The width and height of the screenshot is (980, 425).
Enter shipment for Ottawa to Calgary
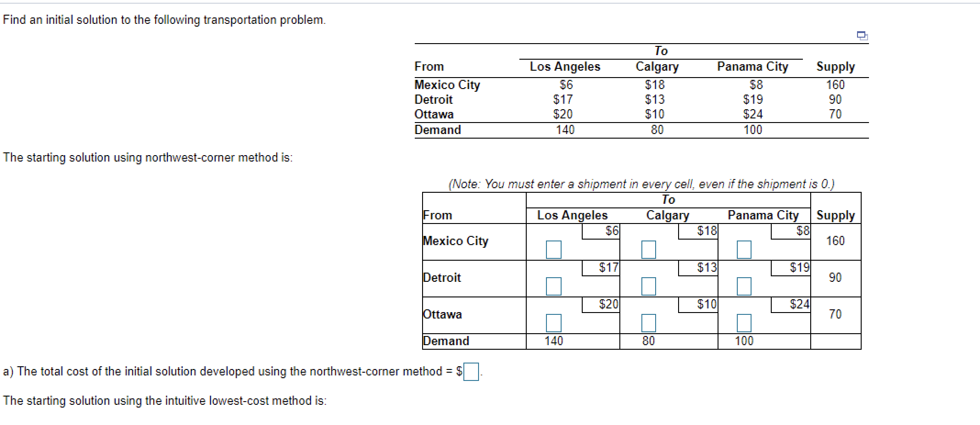(649, 323)
